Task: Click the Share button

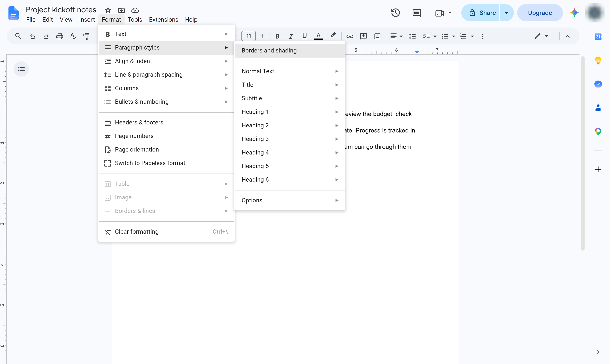Action: pyautogui.click(x=481, y=13)
